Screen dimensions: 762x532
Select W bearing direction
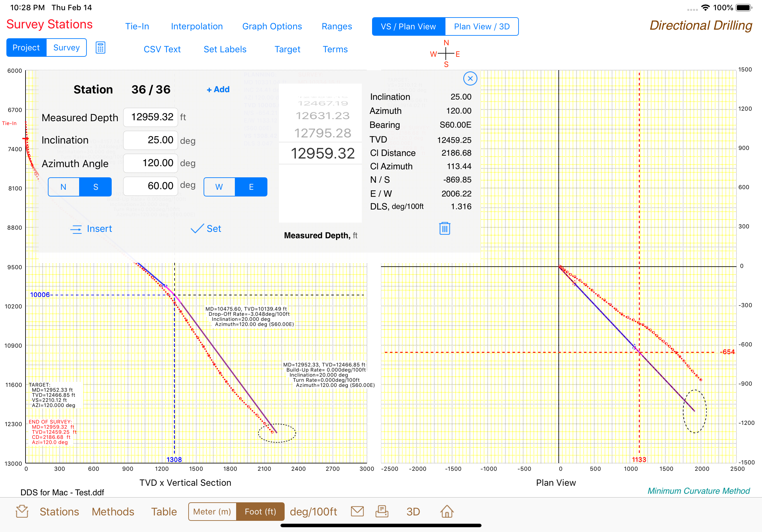(219, 187)
